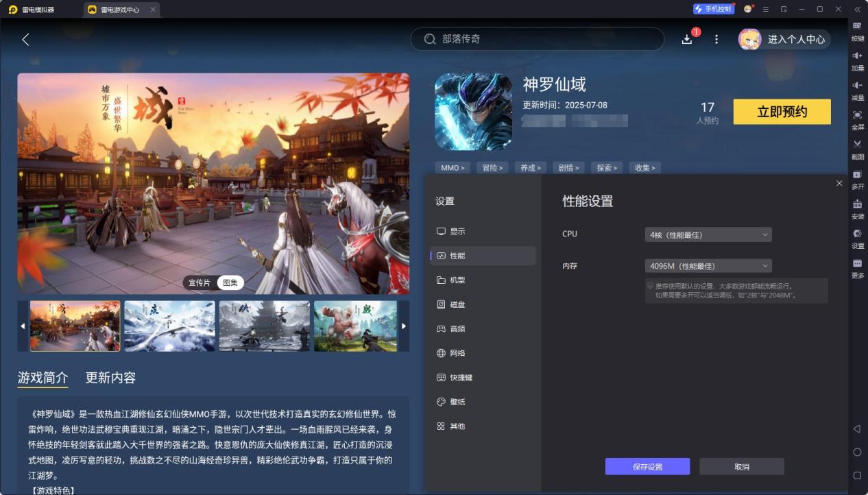The width and height of the screenshot is (868, 495).
Task: Click the MMO > tag
Action: pyautogui.click(x=453, y=167)
